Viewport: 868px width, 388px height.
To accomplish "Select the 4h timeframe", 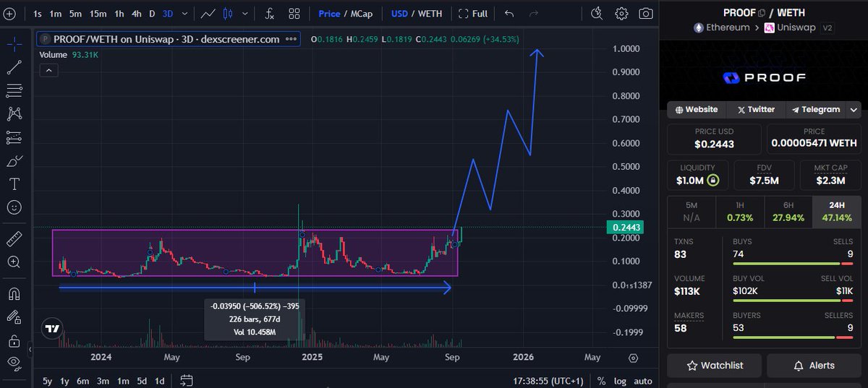I will point(137,13).
